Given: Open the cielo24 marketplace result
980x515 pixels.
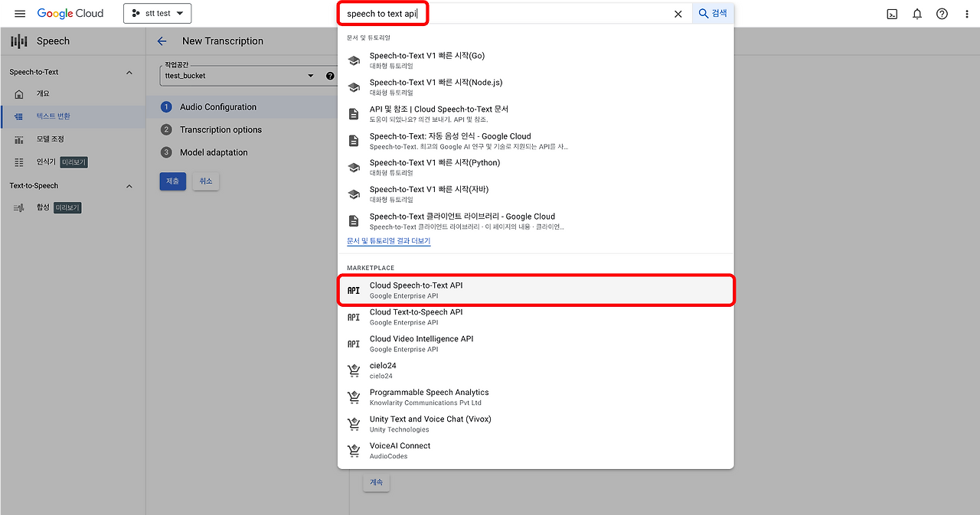Looking at the screenshot, I should pyautogui.click(x=536, y=370).
